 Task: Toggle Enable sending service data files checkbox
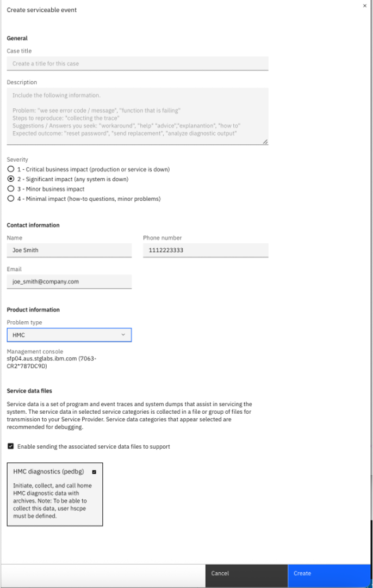coord(11,446)
